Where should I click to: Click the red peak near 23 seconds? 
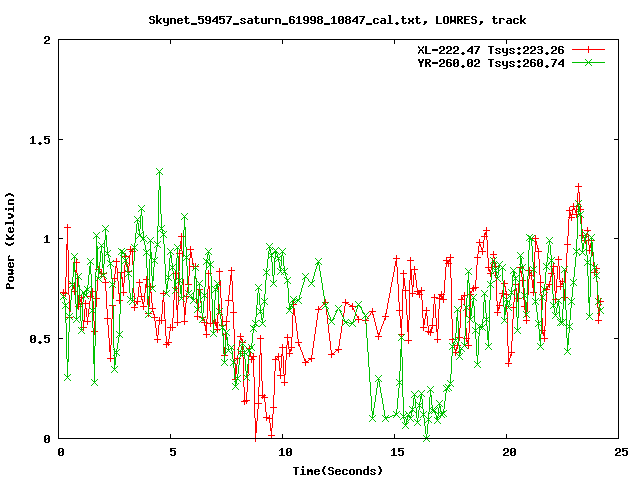coord(578,187)
